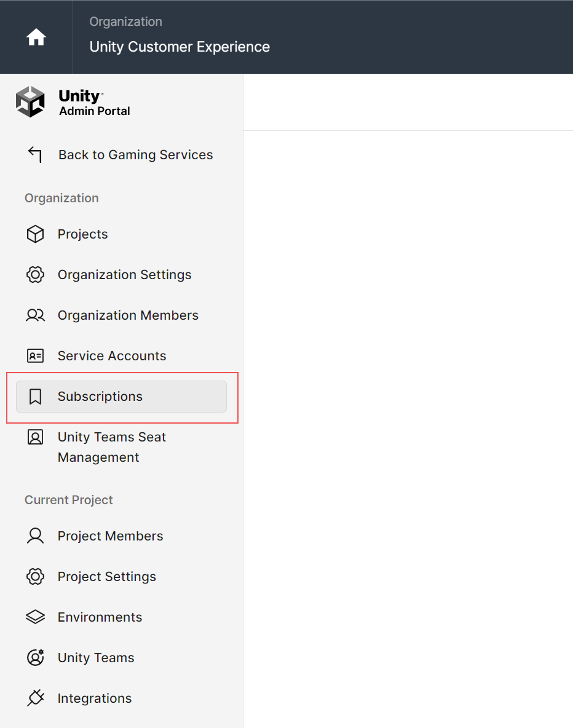Click the back arrow icon

(35, 154)
